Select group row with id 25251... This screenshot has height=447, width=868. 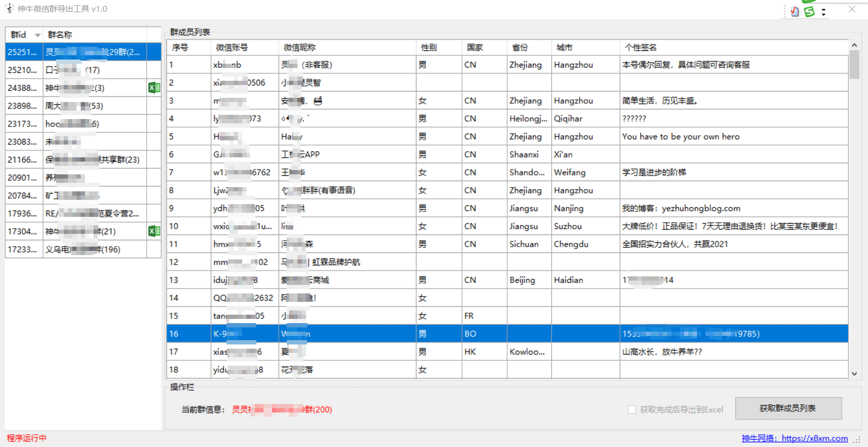click(x=83, y=52)
